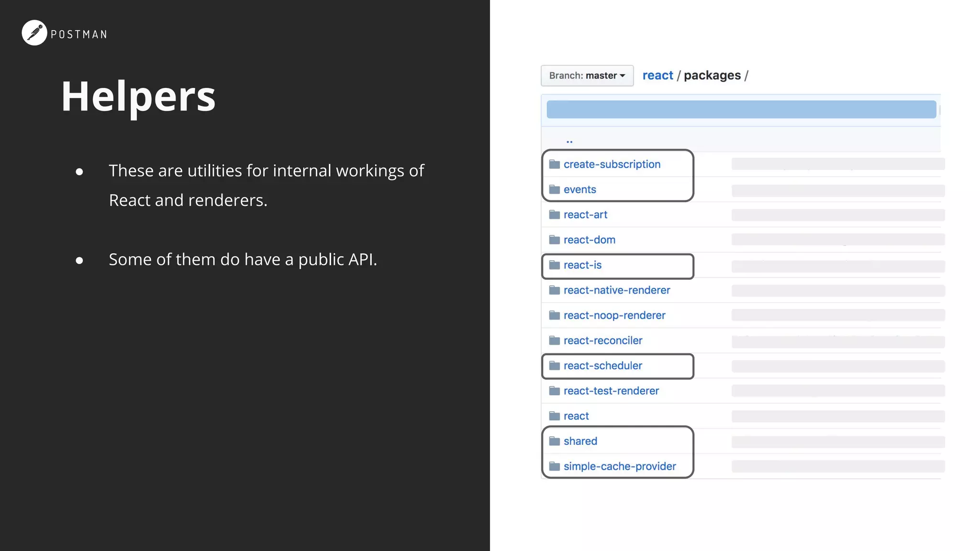Screen dimensions: 980x551
Task: Open the react-test-renderer folder link
Action: tap(611, 391)
